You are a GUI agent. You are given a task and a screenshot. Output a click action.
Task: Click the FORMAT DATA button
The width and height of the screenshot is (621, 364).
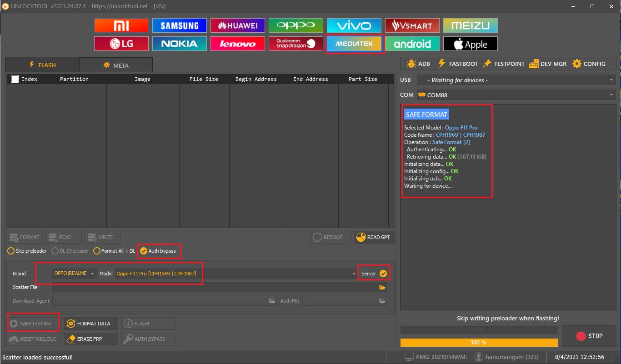(x=90, y=324)
